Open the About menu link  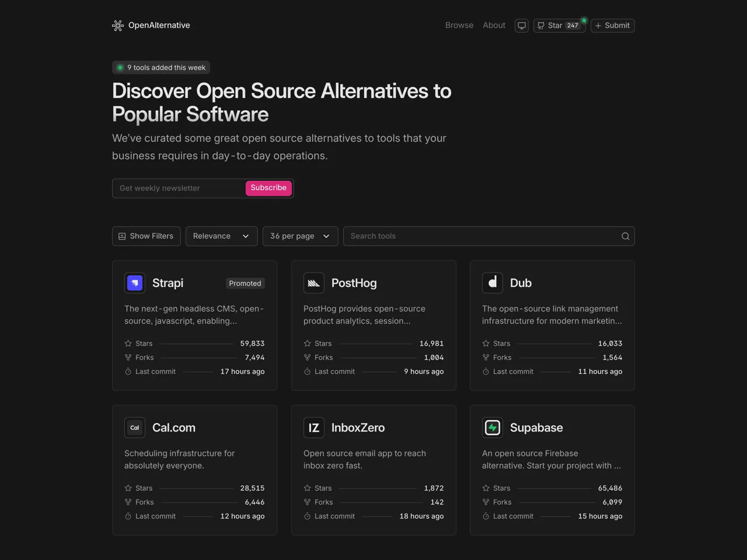494,25
